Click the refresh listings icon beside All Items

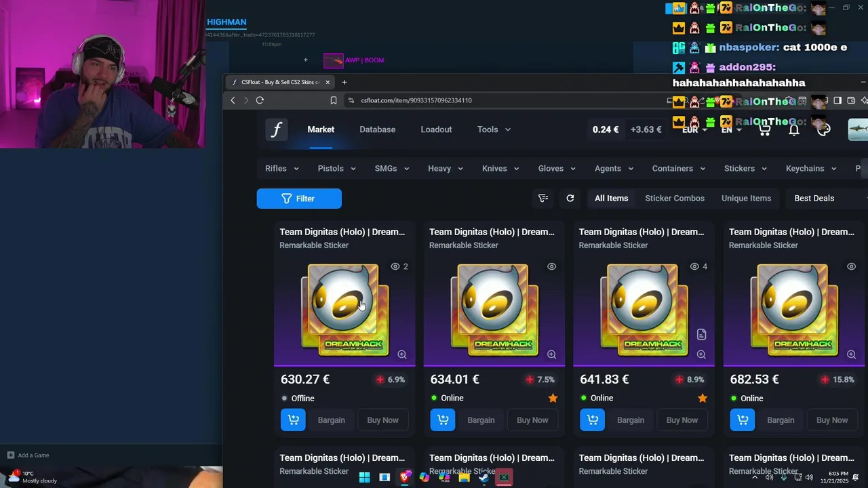(x=570, y=198)
